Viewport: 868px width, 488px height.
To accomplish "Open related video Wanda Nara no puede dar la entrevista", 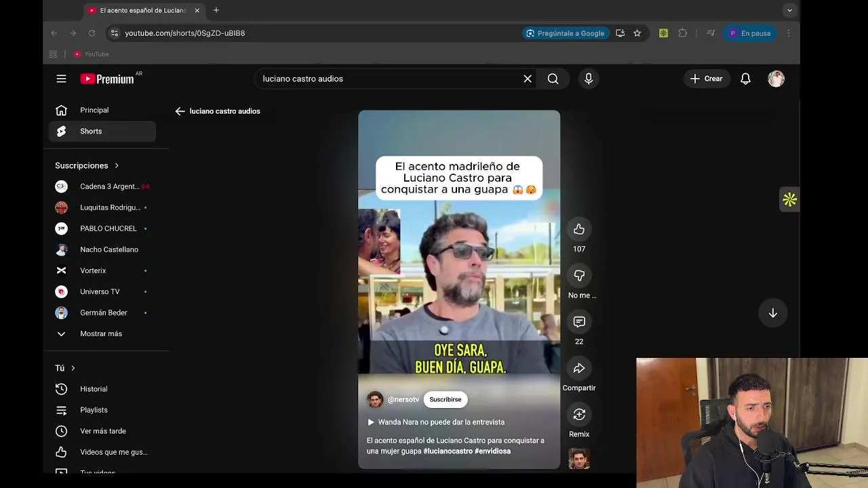I will click(x=435, y=422).
